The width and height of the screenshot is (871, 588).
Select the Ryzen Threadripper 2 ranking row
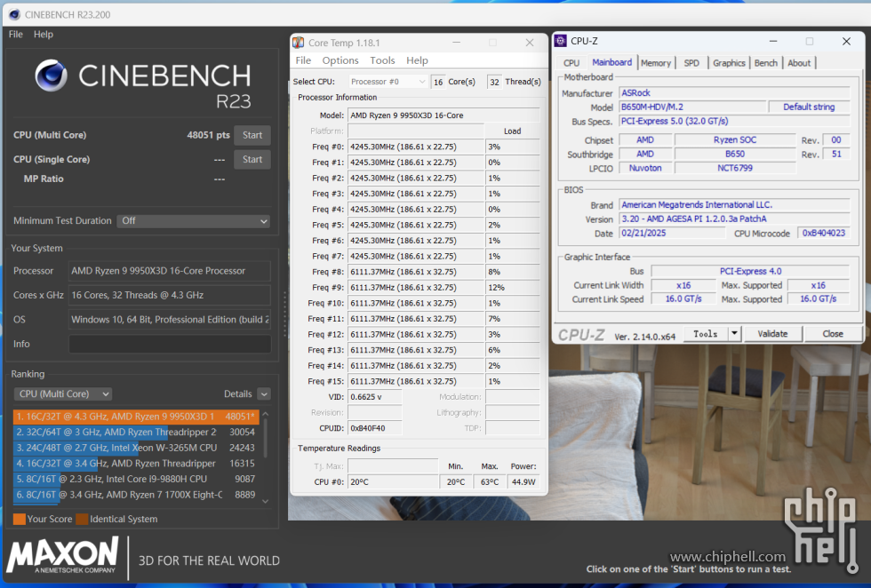pos(136,432)
